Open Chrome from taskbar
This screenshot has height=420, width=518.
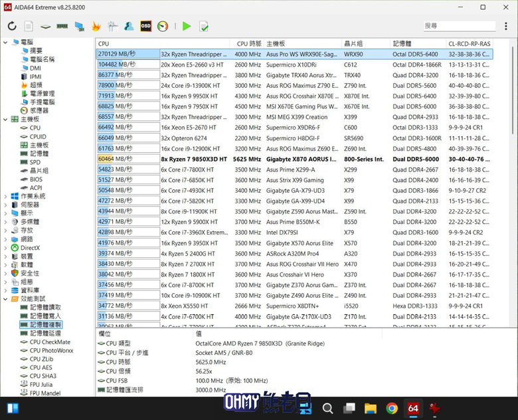392,409
